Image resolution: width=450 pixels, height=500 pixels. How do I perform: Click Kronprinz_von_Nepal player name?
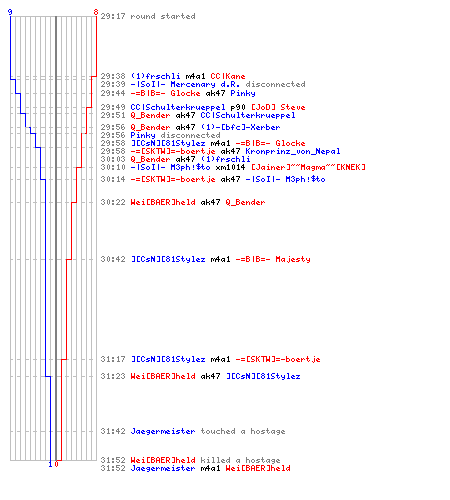[293, 151]
